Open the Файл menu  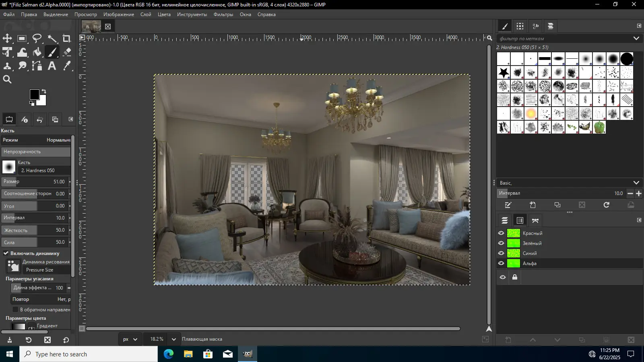coord(9,14)
